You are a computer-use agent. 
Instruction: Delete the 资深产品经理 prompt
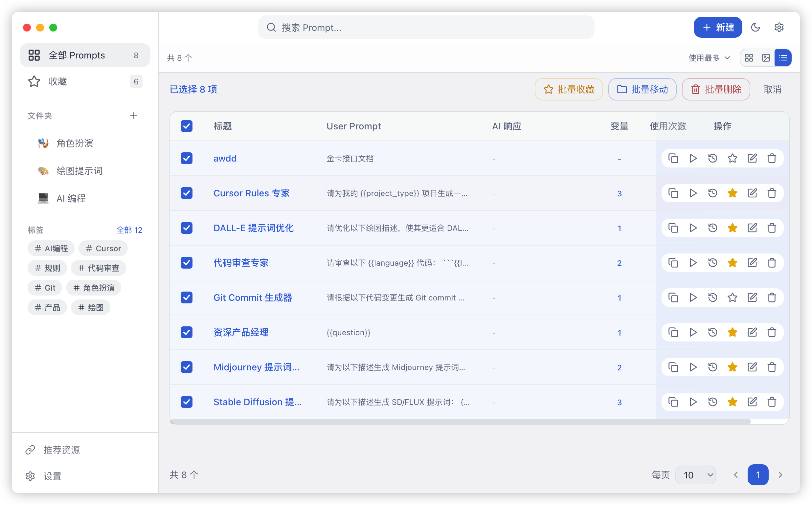click(772, 332)
